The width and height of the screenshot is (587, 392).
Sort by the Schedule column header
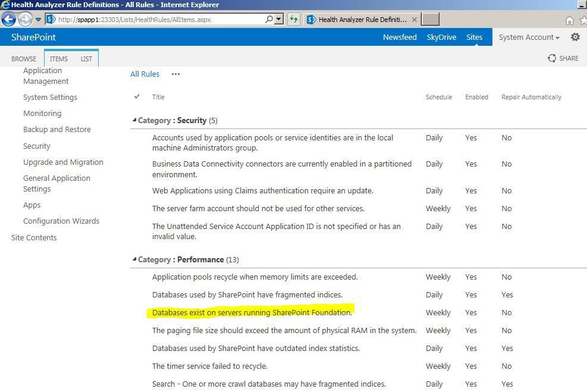point(439,97)
